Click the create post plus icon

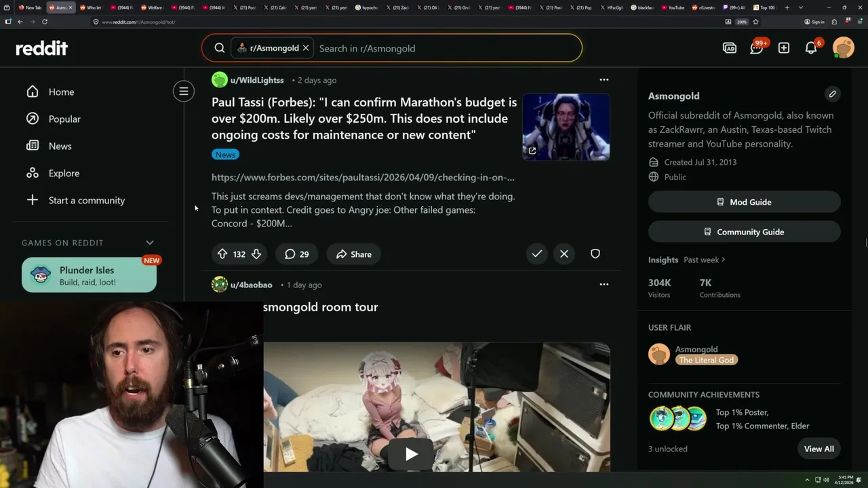(x=784, y=48)
